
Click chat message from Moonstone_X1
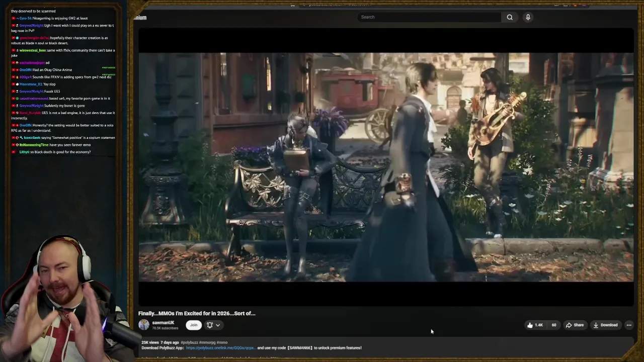[x=34, y=84]
